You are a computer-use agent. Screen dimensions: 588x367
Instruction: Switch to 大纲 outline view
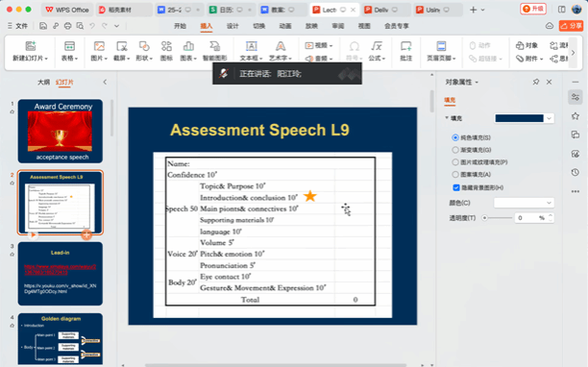(43, 82)
